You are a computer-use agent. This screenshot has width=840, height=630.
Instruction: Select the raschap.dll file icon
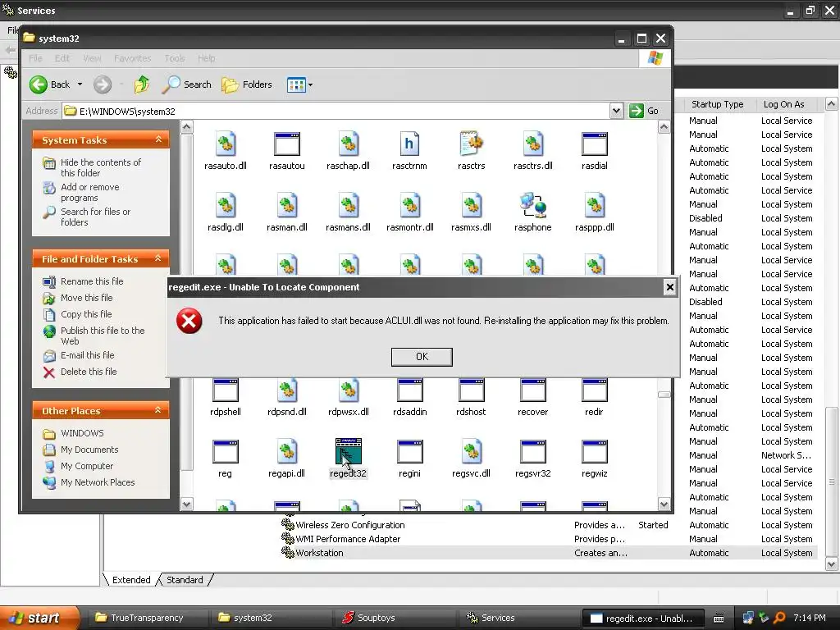(348, 144)
